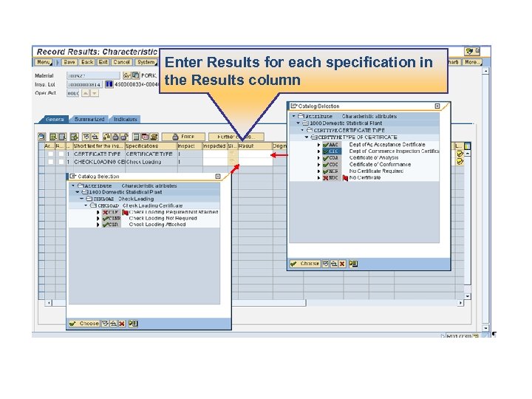This screenshot has width=532, height=399.
Task: Click the glasses display icon beside Material field
Action: [126, 75]
